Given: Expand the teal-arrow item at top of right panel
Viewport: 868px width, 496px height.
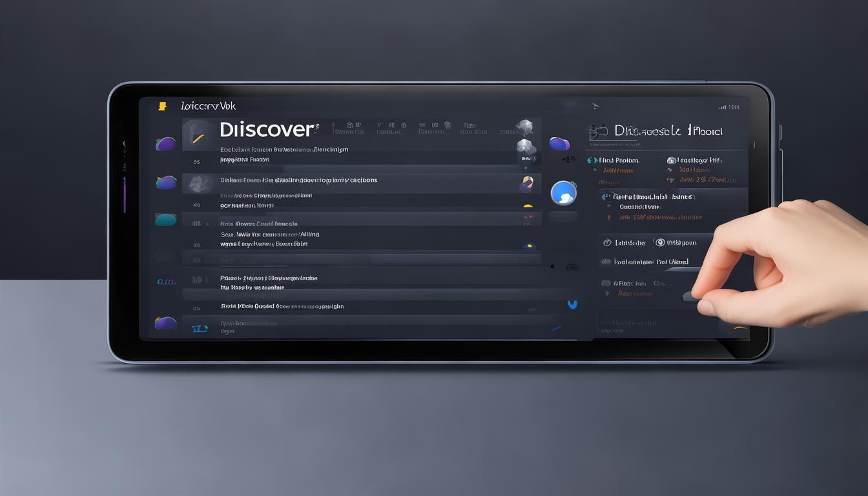Looking at the screenshot, I should (590, 160).
